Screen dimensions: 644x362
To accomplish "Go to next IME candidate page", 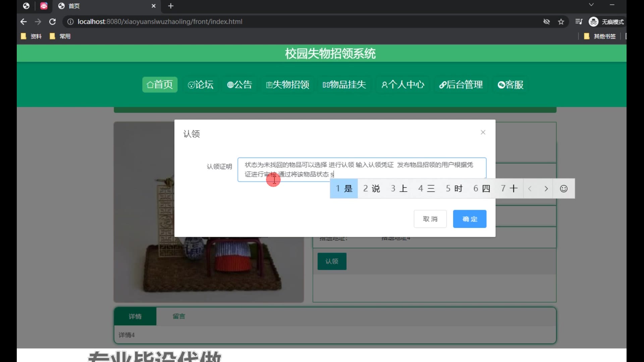I will [546, 189].
